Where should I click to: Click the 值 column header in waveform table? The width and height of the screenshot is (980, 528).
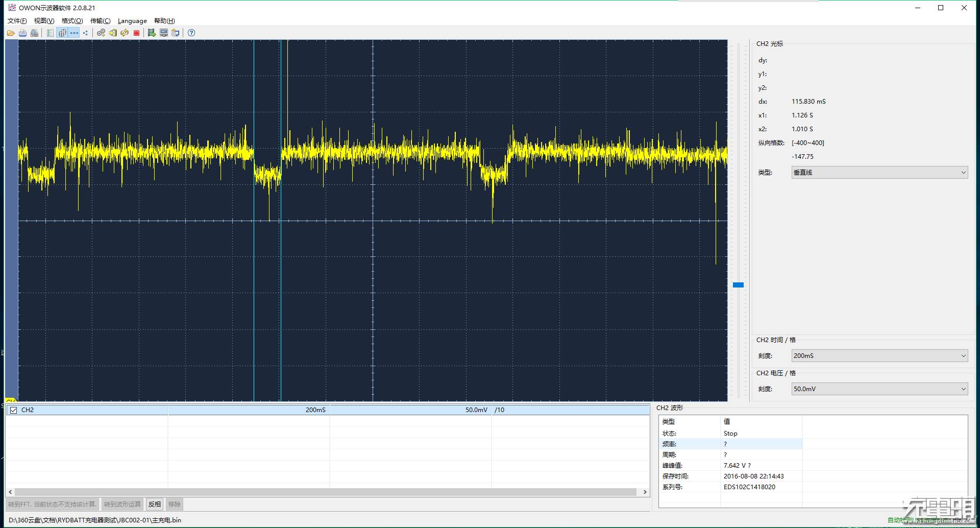761,422
